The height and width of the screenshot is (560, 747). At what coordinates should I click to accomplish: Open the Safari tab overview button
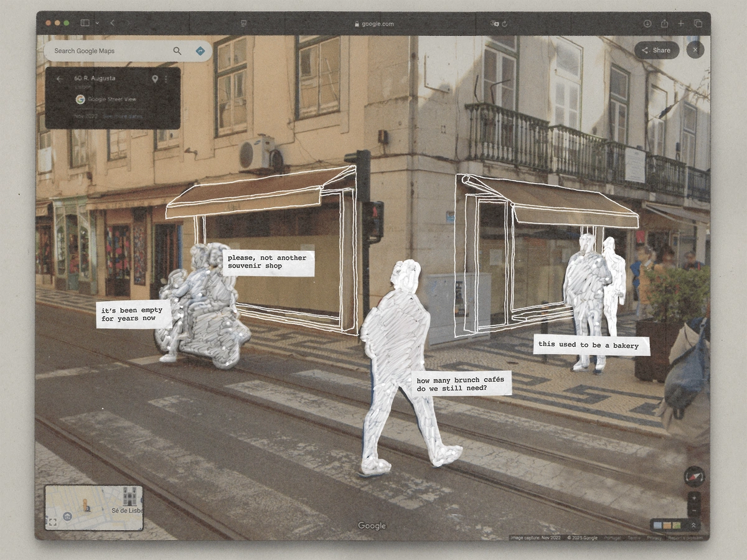pos(698,24)
